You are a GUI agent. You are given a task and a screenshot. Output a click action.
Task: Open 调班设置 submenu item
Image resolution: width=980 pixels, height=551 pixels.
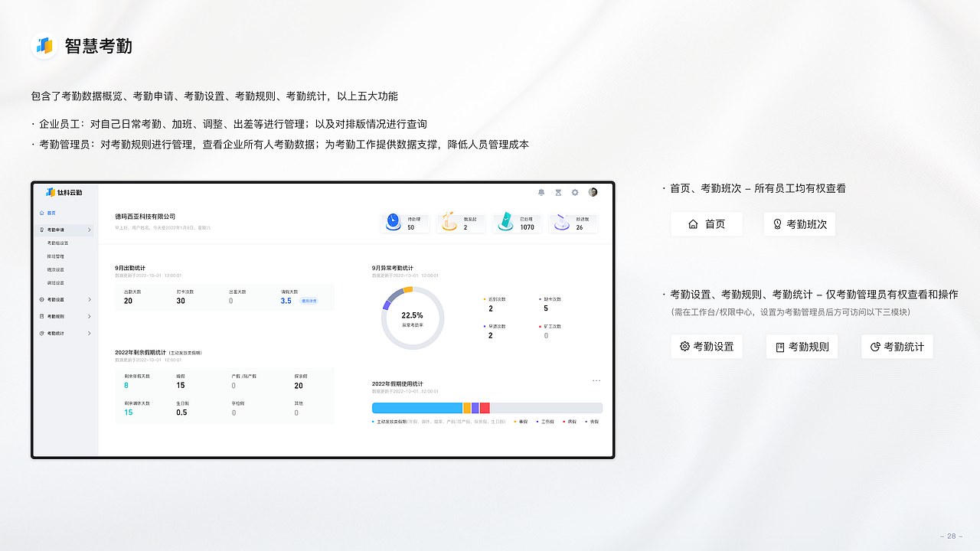55,282
